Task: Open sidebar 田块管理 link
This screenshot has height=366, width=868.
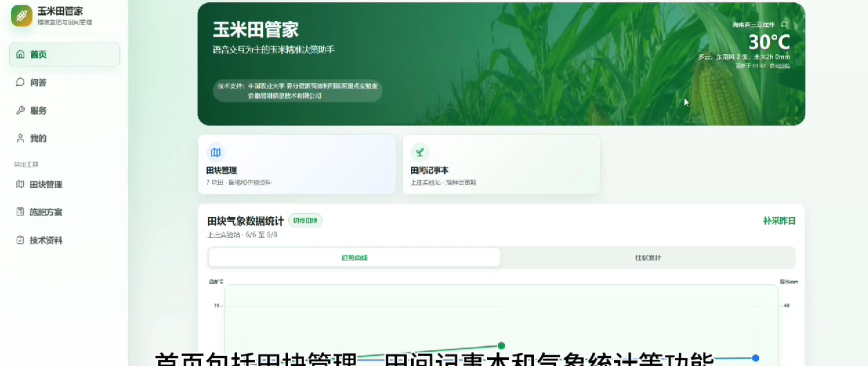Action: pyautogui.click(x=64, y=184)
